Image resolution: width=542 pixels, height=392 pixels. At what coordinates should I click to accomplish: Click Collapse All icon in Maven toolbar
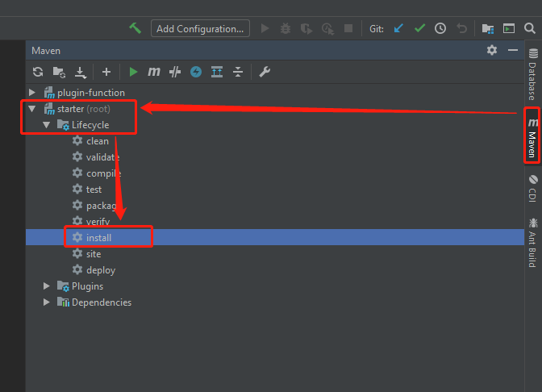click(x=238, y=72)
